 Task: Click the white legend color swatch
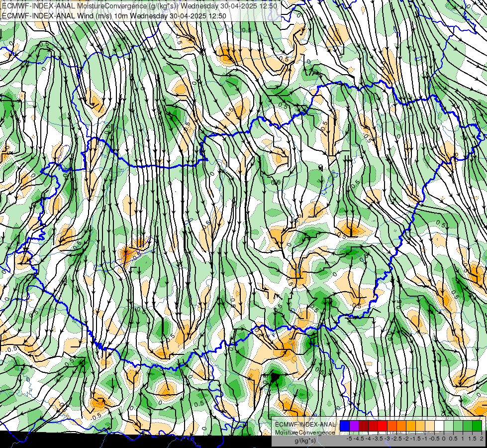click(x=439, y=426)
